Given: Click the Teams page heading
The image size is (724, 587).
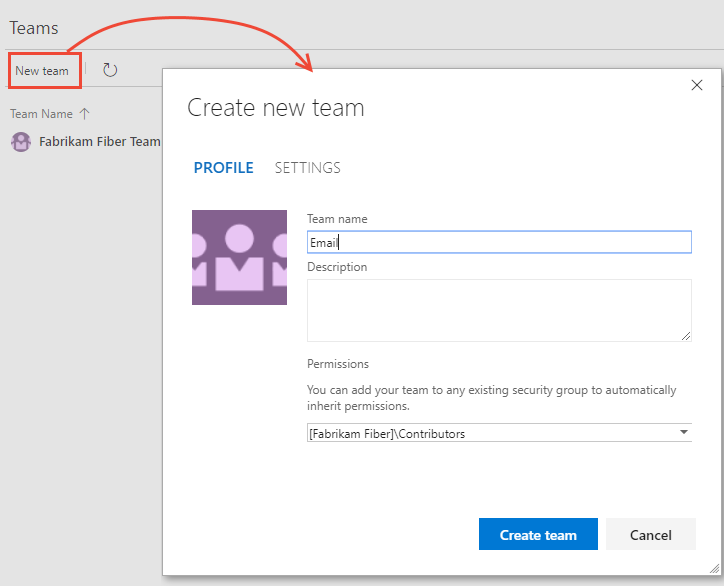Looking at the screenshot, I should click(x=34, y=28).
